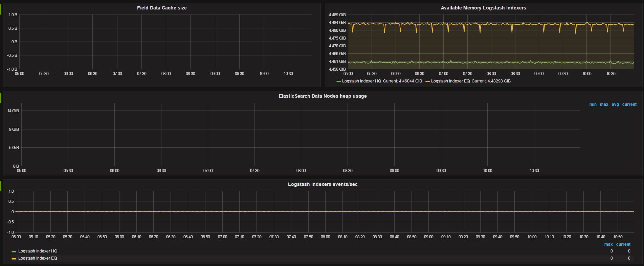Click the '4.470 GiB' y-axis label

337,46
